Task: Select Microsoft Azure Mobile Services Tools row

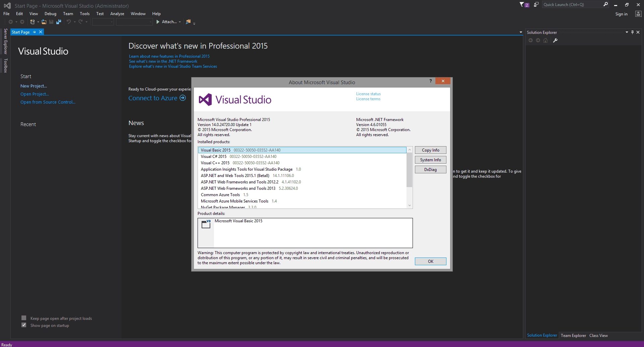Action: click(302, 201)
